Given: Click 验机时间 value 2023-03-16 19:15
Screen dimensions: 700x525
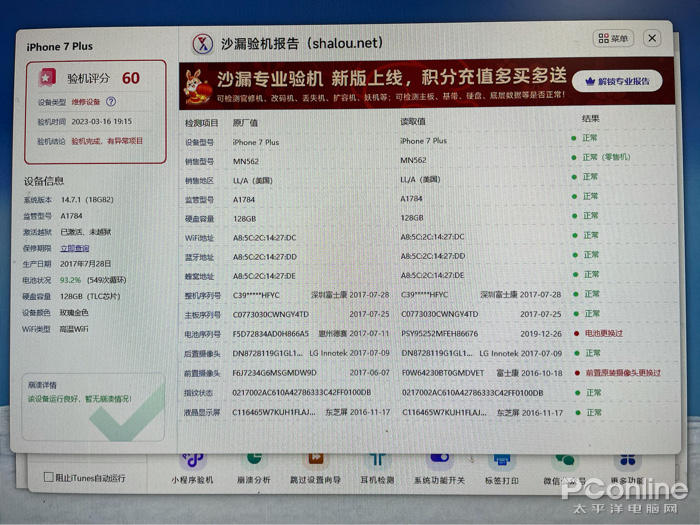Looking at the screenshot, I should [102, 121].
